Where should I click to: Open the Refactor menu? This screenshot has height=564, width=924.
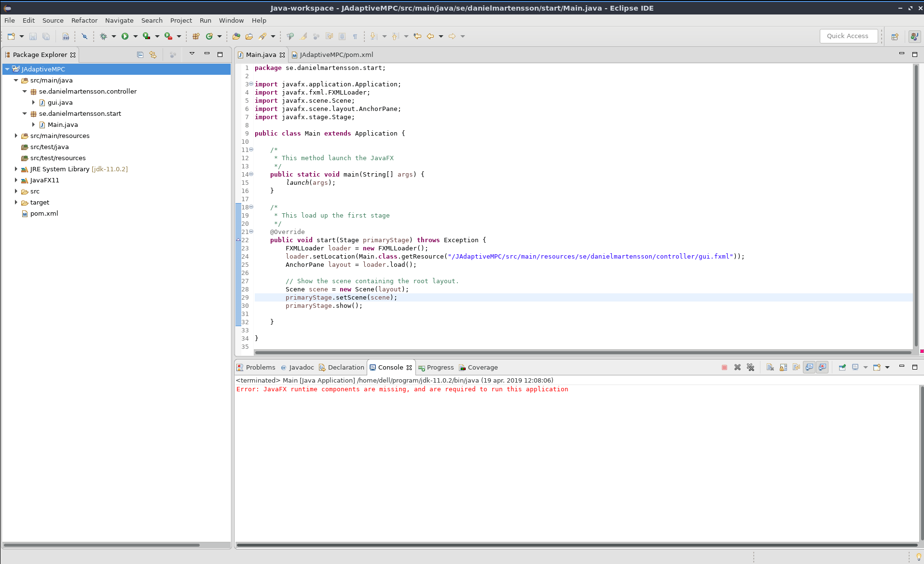point(84,20)
